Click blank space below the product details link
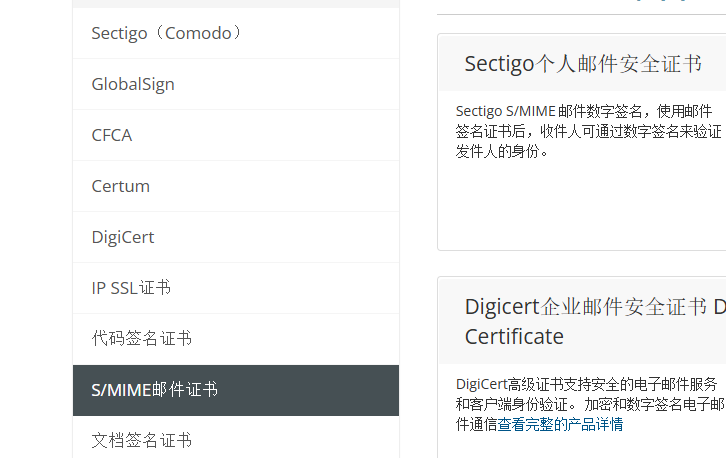The height and width of the screenshot is (458, 726). click(x=582, y=446)
